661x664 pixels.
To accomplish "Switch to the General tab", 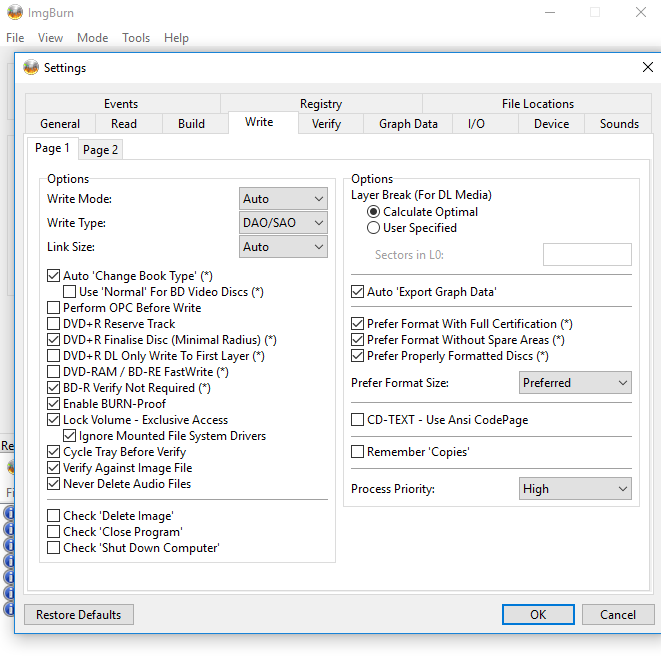I will [x=60, y=124].
